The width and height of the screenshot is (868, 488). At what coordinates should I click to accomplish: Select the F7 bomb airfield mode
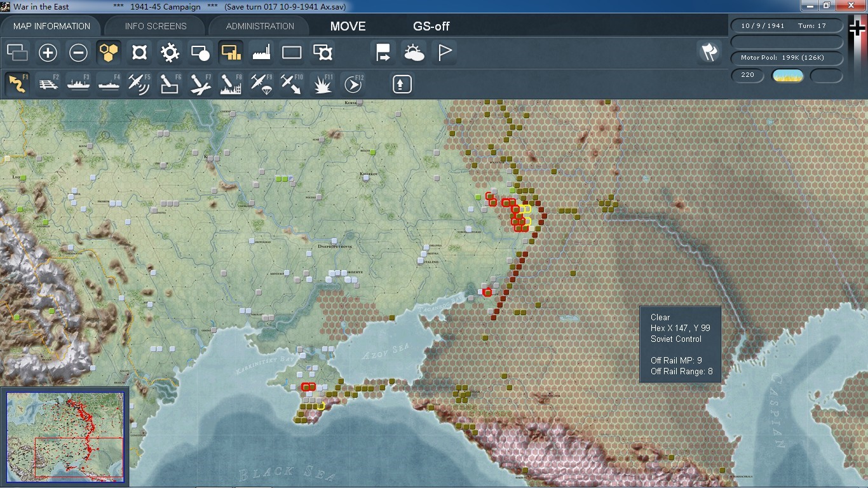[200, 84]
